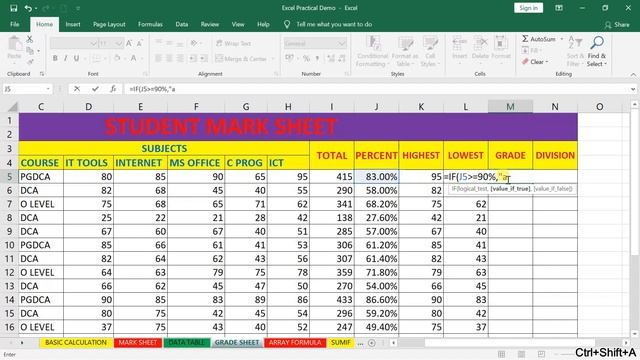Expand the formula bar chevron

(x=633, y=89)
